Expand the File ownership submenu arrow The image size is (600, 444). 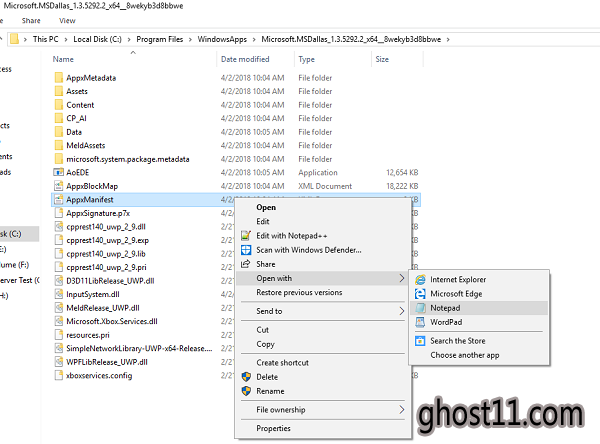click(x=401, y=410)
